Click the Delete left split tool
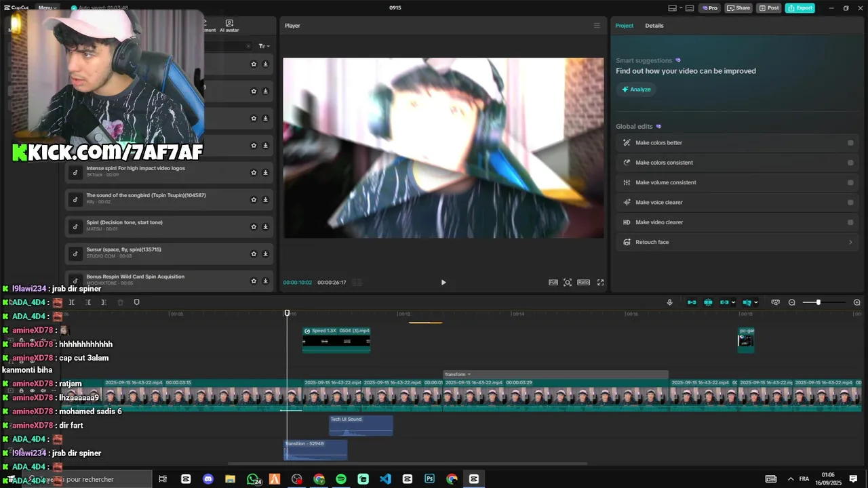Screen dimensions: 868x488 pos(88,302)
